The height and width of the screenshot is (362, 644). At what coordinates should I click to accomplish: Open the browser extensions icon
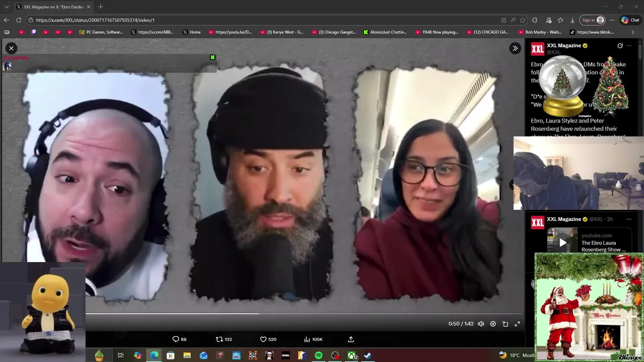tap(535, 20)
